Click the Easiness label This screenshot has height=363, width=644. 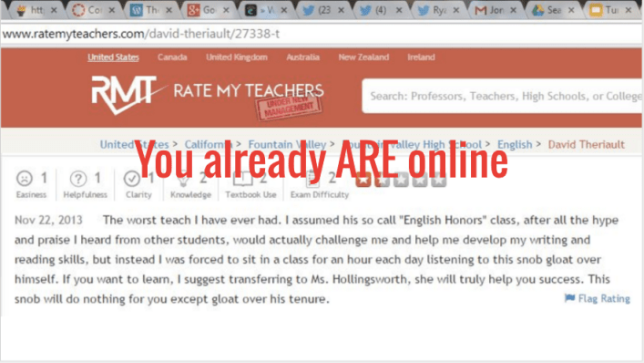pyautogui.click(x=31, y=194)
